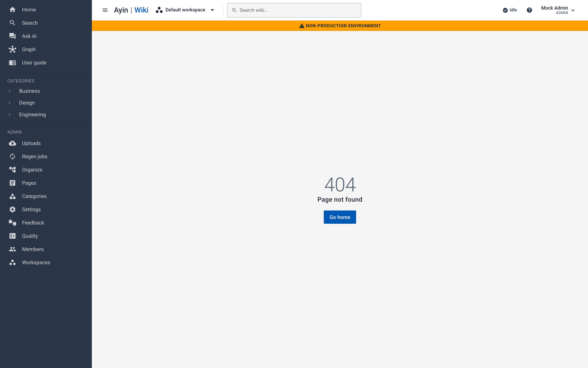Navigate to Graph in the sidebar
This screenshot has height=368, width=588.
coord(46,49)
